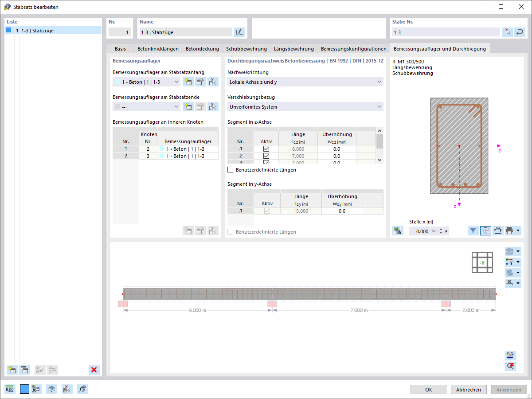Create new design support at member set end
Screen dimensions: 532x399
(x=188, y=106)
